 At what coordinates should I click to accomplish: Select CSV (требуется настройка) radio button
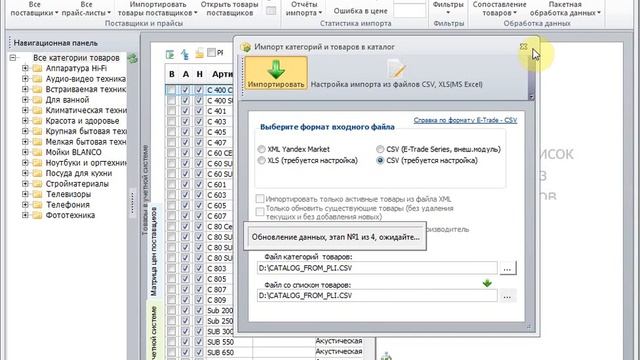[380, 160]
